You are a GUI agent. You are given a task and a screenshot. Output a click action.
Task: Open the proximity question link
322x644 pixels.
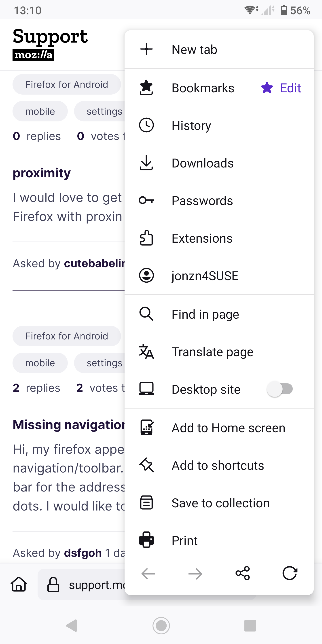[42, 173]
